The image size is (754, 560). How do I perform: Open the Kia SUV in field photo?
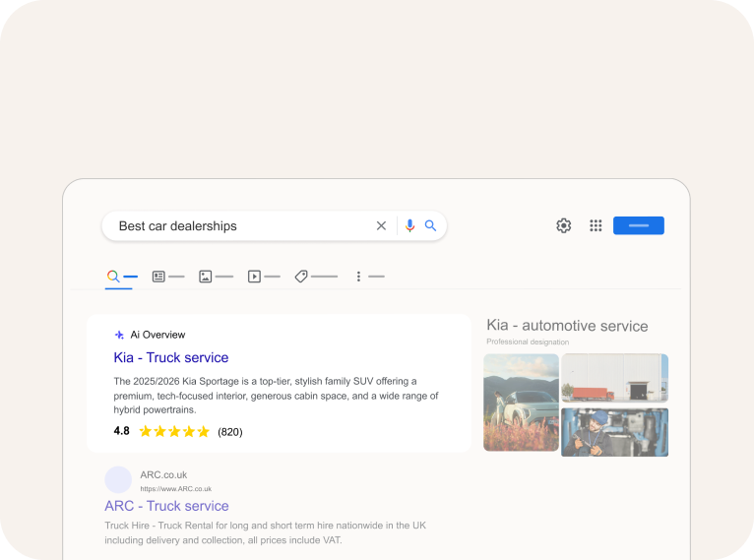pos(522,403)
